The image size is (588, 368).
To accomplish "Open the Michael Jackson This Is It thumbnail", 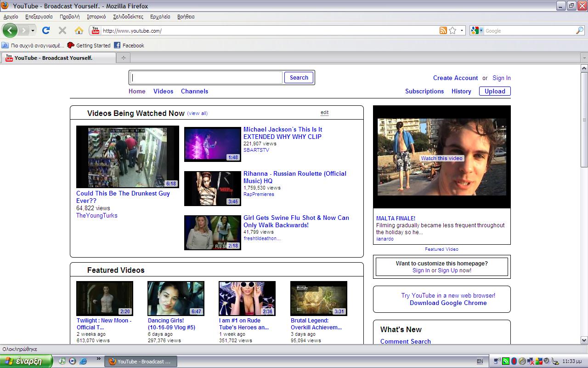I will tap(213, 144).
